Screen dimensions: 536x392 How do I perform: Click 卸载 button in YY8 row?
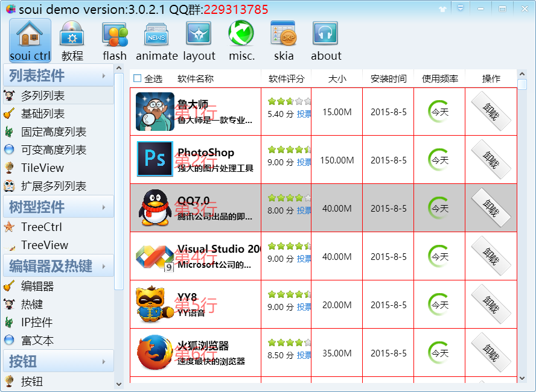pyautogui.click(x=491, y=304)
